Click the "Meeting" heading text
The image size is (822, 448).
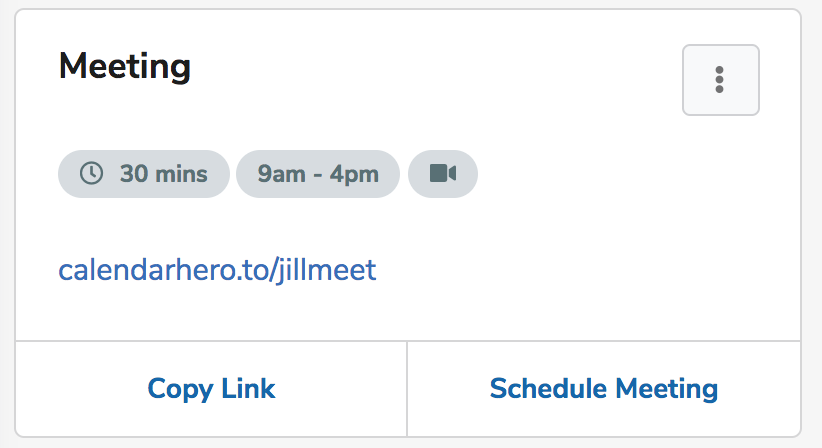[x=125, y=67]
